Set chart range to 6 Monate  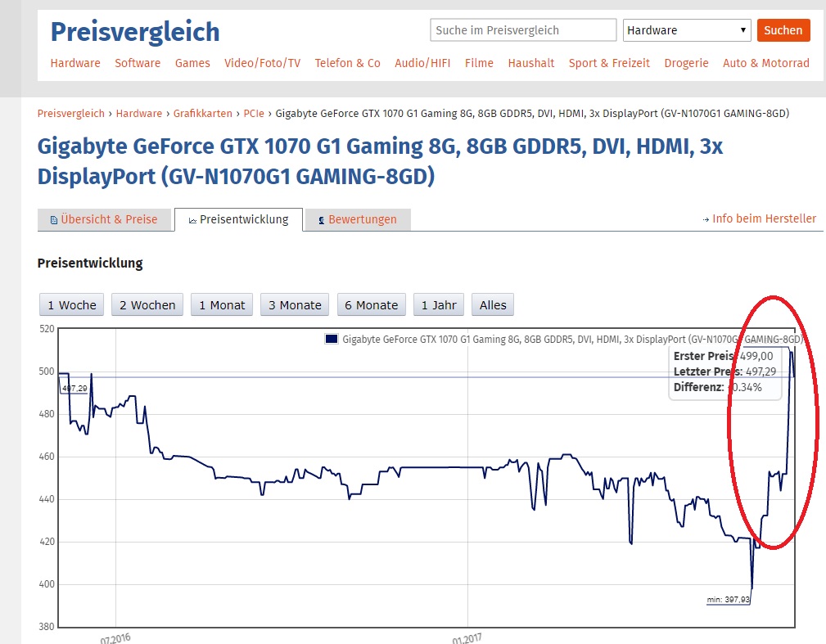click(x=372, y=305)
